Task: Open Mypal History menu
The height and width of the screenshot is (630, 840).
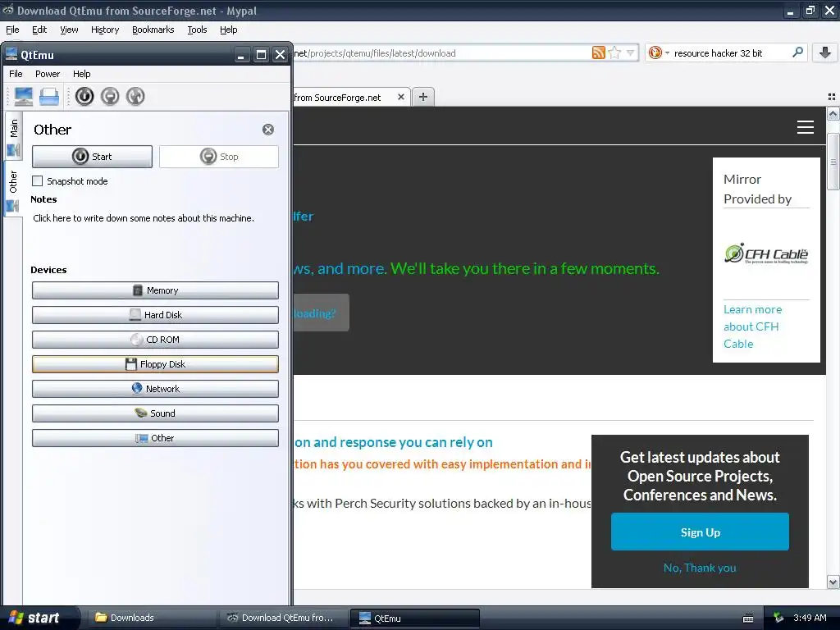Action: click(105, 30)
